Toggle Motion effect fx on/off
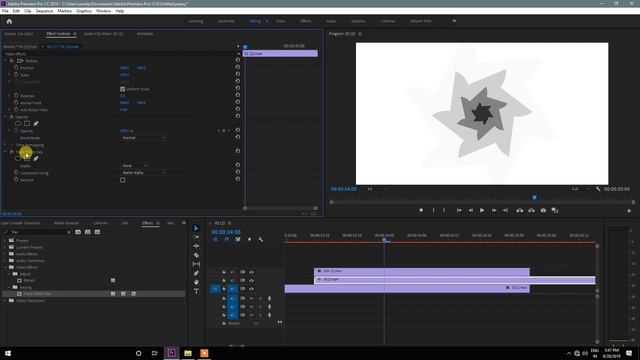This screenshot has width=640, height=360. pos(12,60)
